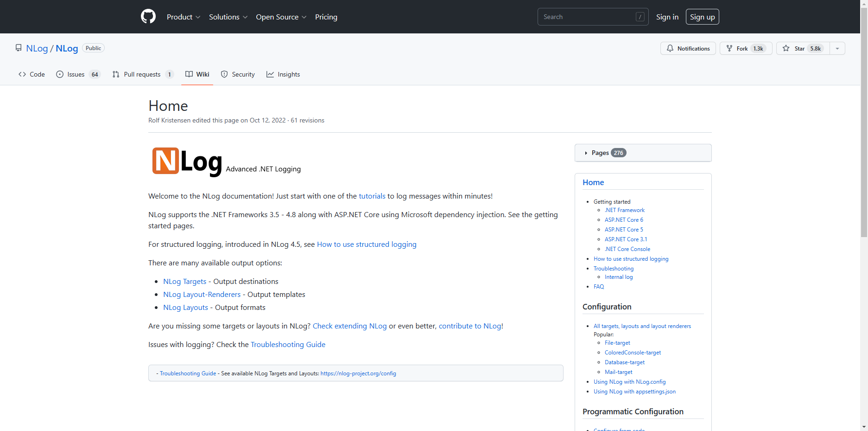This screenshot has width=868, height=431.
Task: Open the Insights tab
Action: [x=283, y=74]
